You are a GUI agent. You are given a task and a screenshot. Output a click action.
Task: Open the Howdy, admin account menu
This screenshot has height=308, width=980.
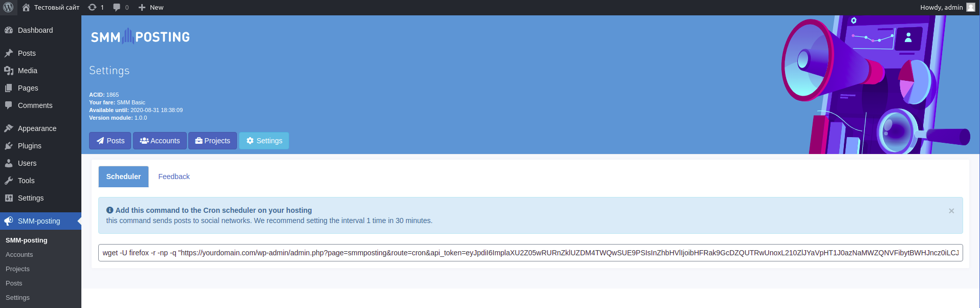point(947,7)
